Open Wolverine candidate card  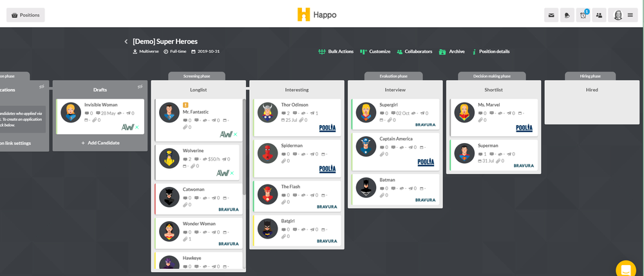[x=197, y=163]
